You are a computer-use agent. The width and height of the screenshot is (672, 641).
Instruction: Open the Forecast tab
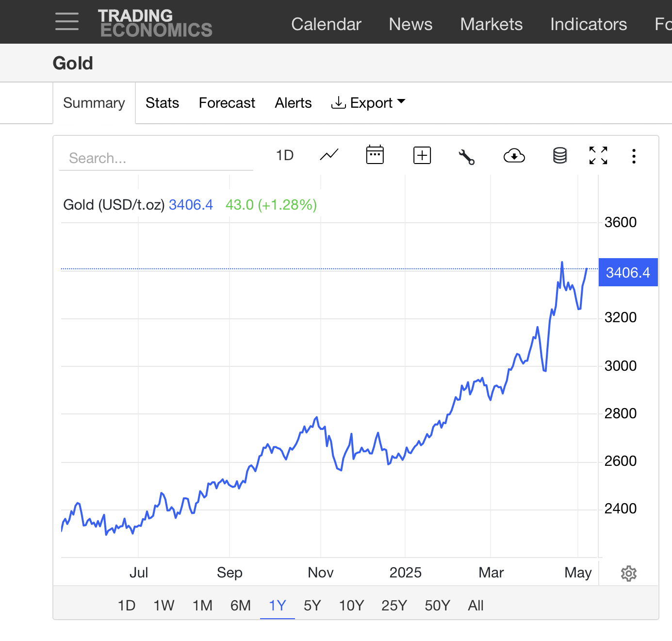click(227, 103)
